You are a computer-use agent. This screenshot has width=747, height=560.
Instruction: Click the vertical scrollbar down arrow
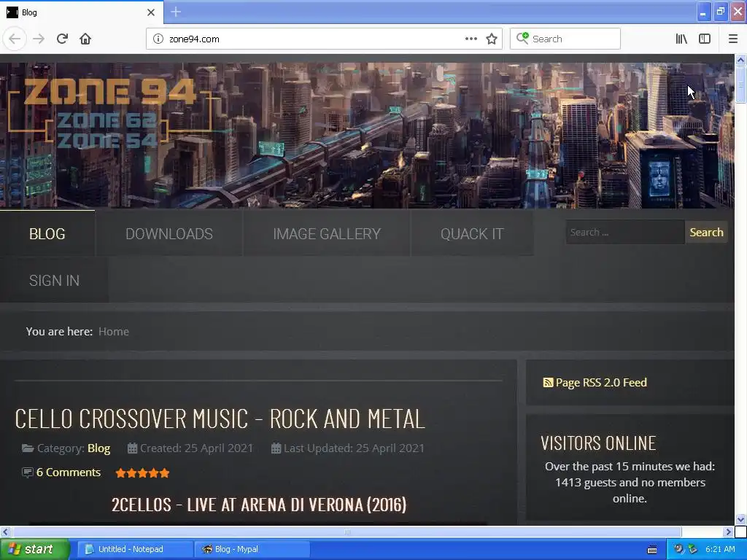coord(740,519)
